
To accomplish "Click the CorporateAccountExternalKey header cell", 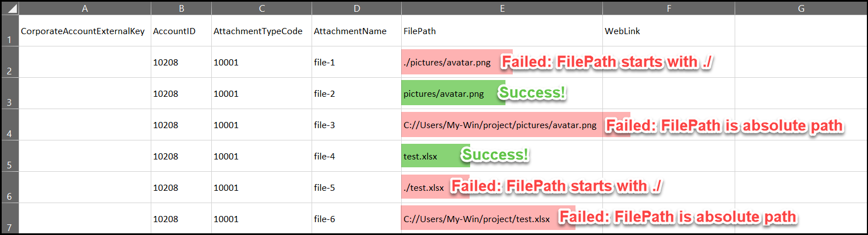I will [x=85, y=31].
